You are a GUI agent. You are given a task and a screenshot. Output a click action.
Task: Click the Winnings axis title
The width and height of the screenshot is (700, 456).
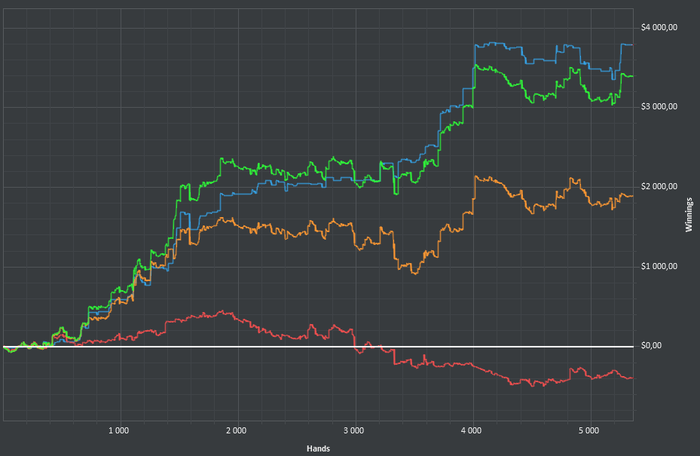click(689, 214)
